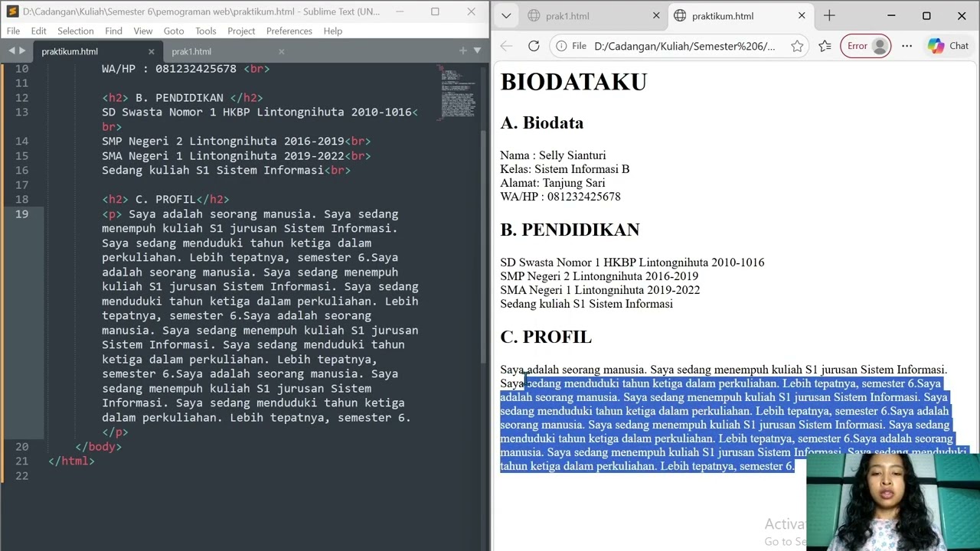Open the Favorites list icon

coord(825,46)
